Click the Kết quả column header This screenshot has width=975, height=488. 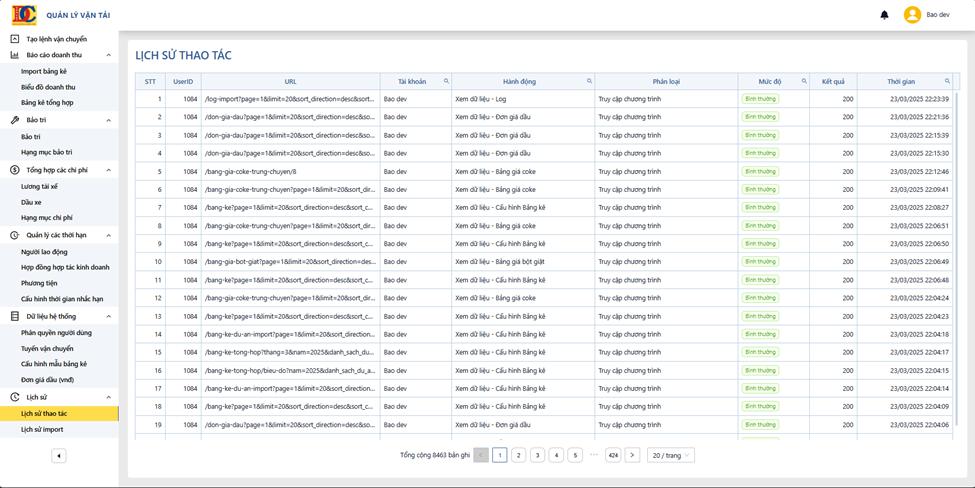833,81
